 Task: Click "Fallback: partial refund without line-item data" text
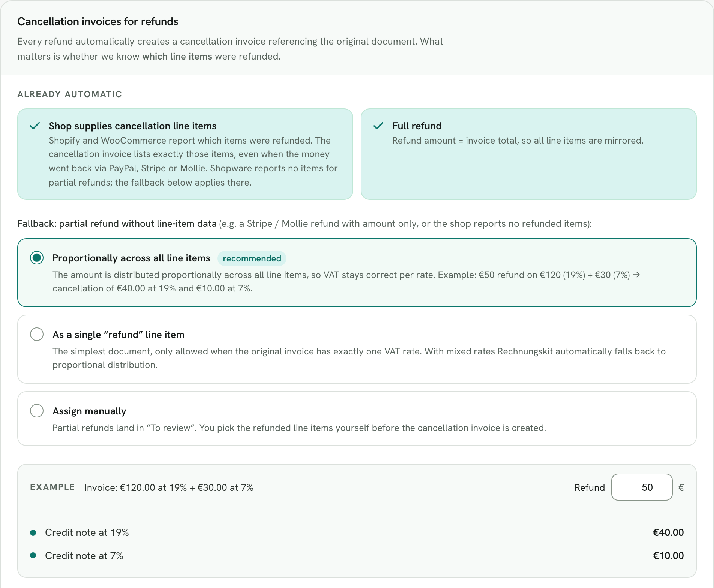[x=117, y=224]
